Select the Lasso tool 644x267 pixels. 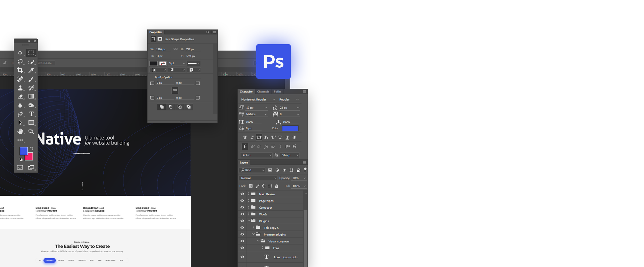tap(20, 62)
